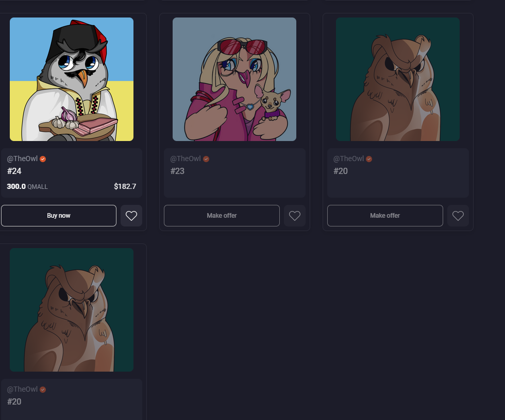Click the 300.0 QMALL price text

27,186
